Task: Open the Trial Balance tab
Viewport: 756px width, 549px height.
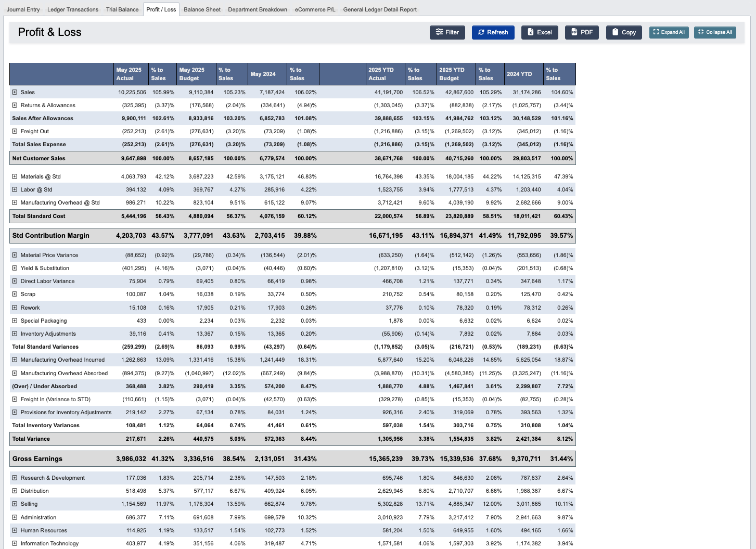Action: click(x=122, y=9)
